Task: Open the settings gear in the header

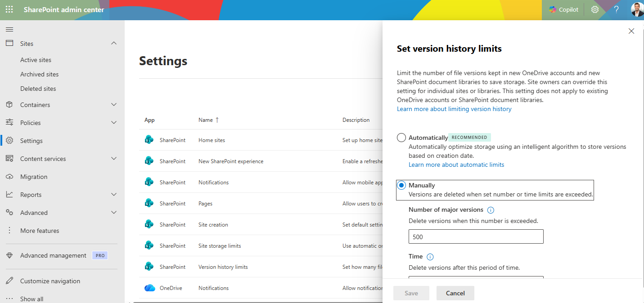Action: [594, 9]
